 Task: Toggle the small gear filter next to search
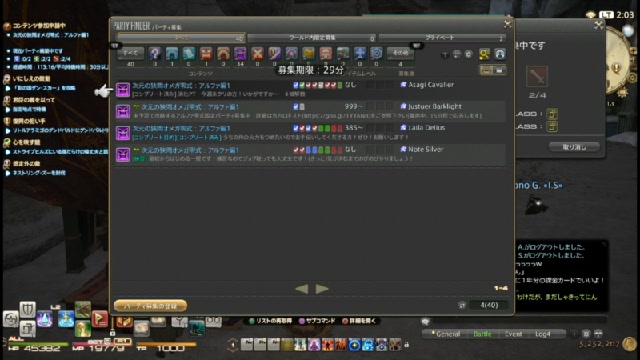pos(469,54)
